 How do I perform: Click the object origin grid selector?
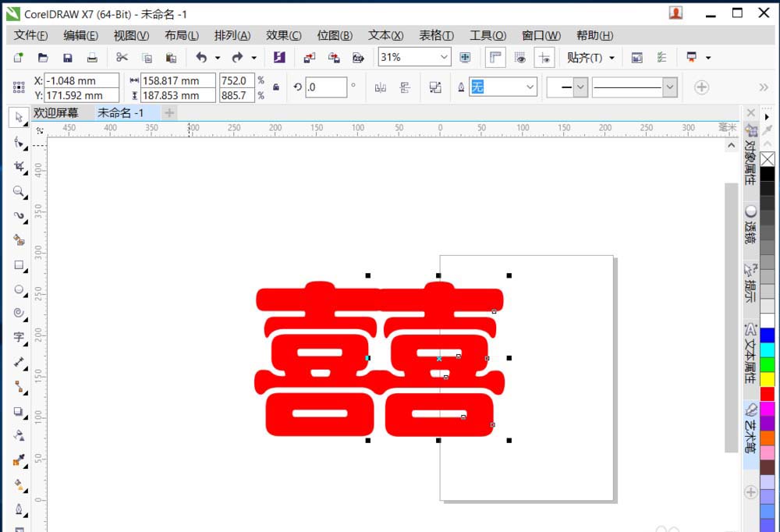pyautogui.click(x=19, y=87)
